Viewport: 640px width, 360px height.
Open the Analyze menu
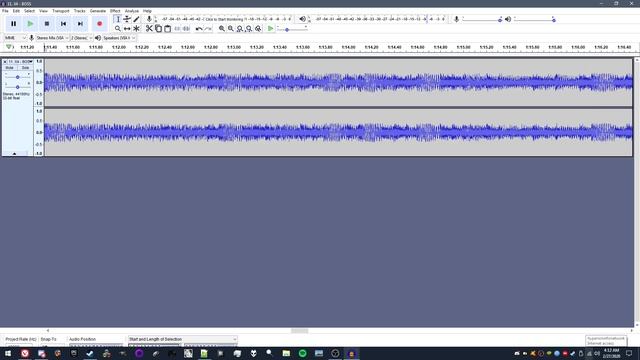(x=131, y=11)
